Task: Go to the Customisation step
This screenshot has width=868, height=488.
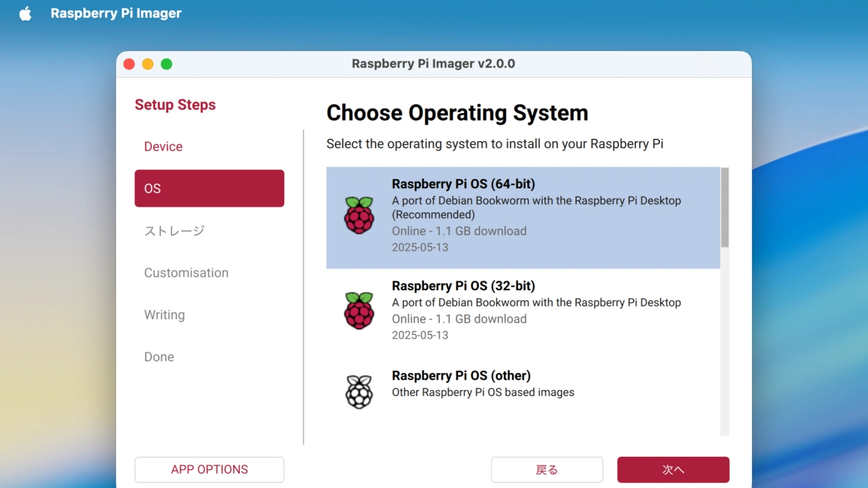Action: tap(186, 272)
